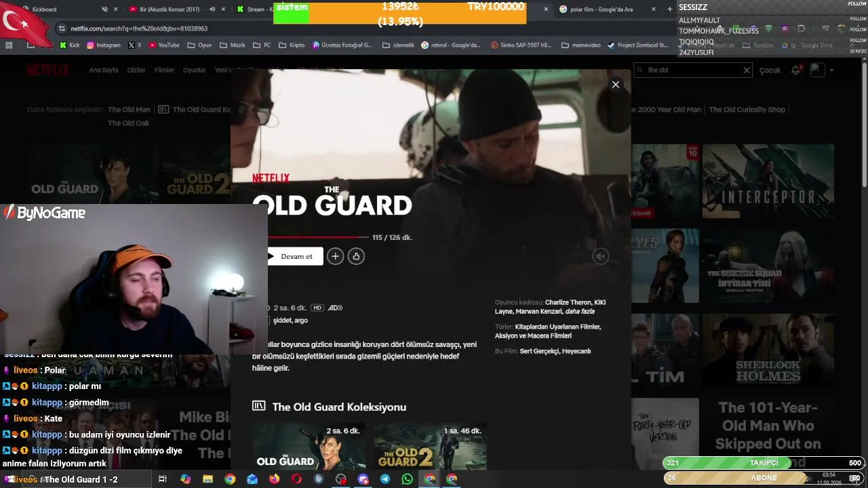Open the X bookmark
The image size is (868, 488).
[x=134, y=45]
